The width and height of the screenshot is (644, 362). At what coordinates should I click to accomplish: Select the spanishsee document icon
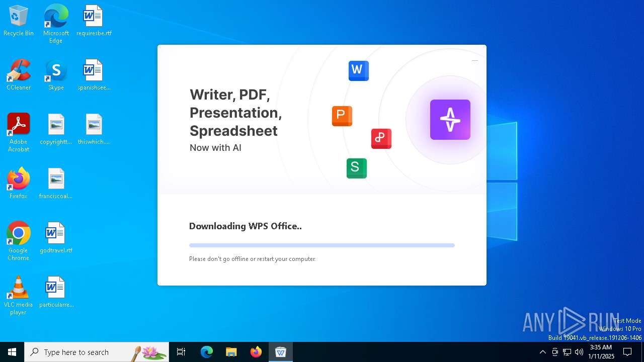(x=94, y=75)
